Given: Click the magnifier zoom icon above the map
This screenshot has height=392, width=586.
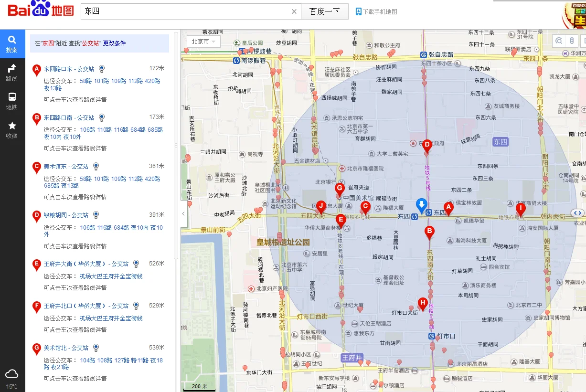Looking at the screenshot, I should [x=558, y=41].
